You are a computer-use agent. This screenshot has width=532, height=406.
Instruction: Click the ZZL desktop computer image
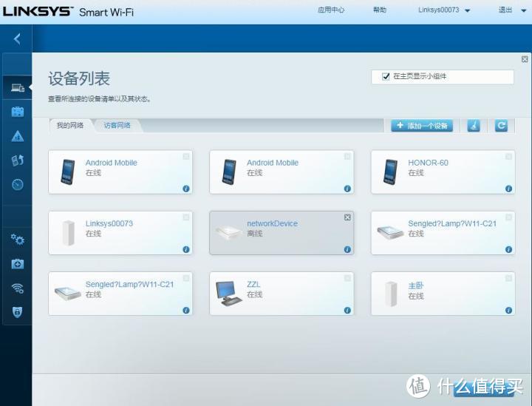(x=228, y=294)
